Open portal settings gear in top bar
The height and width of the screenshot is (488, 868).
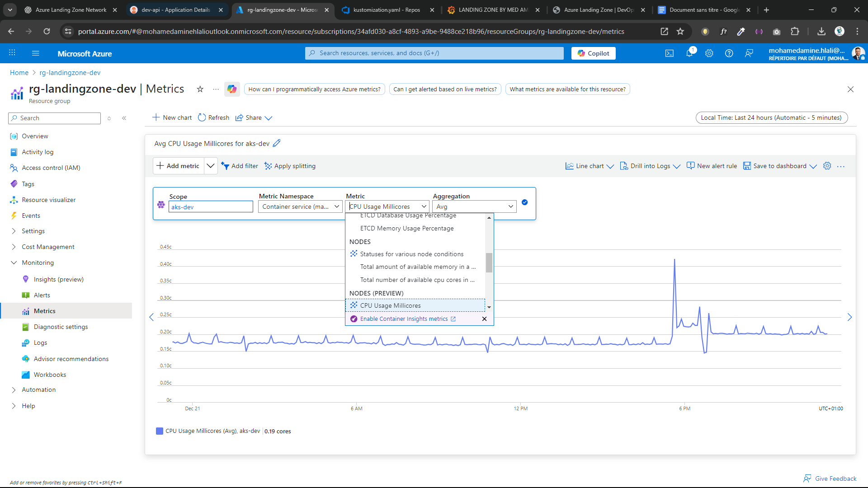tap(709, 53)
